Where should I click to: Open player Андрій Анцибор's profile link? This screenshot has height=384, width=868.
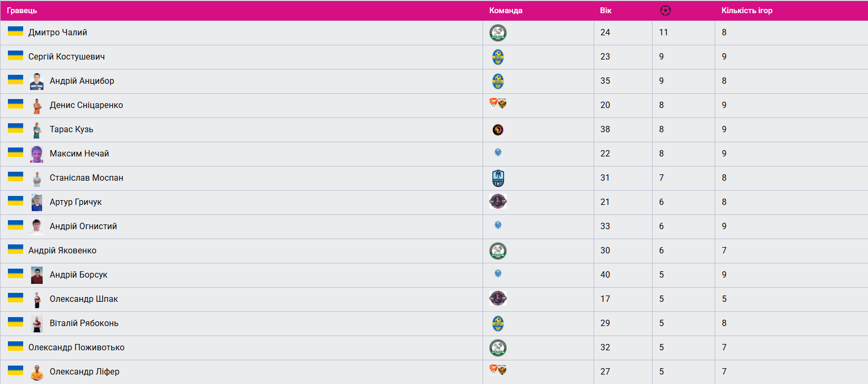[x=82, y=81]
